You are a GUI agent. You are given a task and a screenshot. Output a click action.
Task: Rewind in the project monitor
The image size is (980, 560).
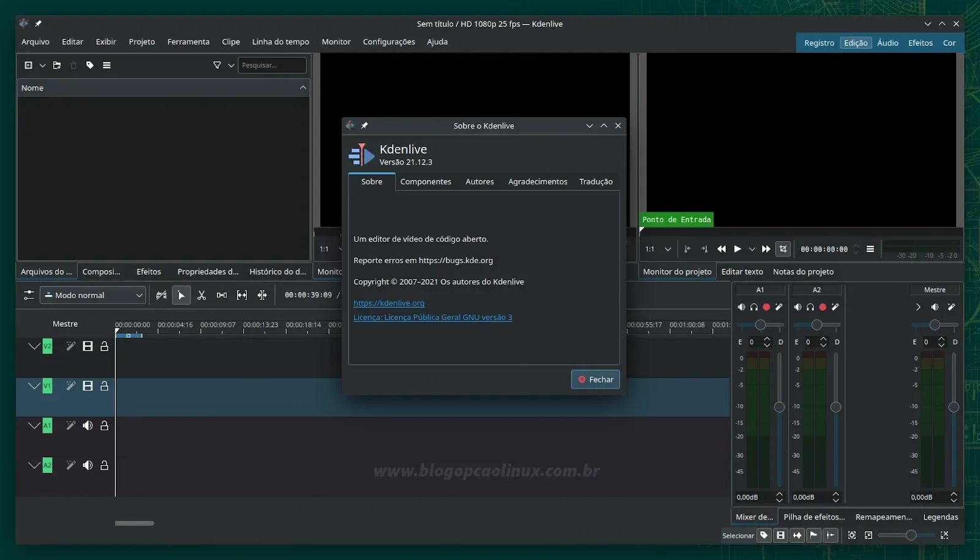[722, 249]
